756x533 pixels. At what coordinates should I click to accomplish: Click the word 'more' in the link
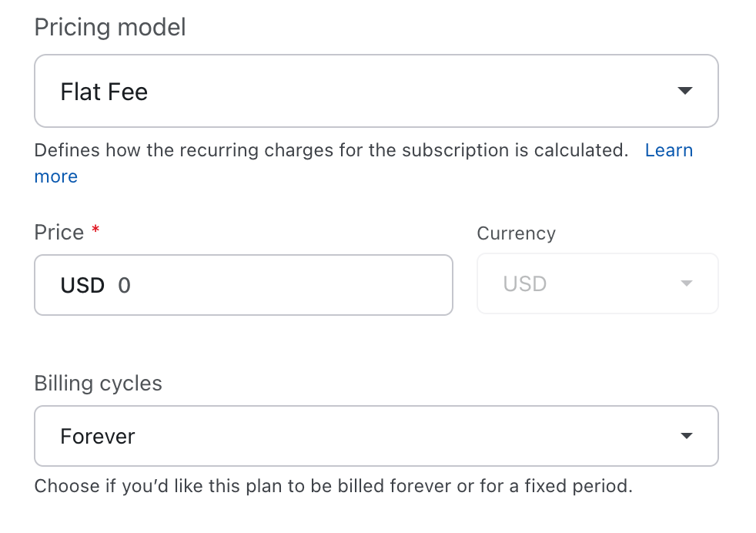pos(56,176)
